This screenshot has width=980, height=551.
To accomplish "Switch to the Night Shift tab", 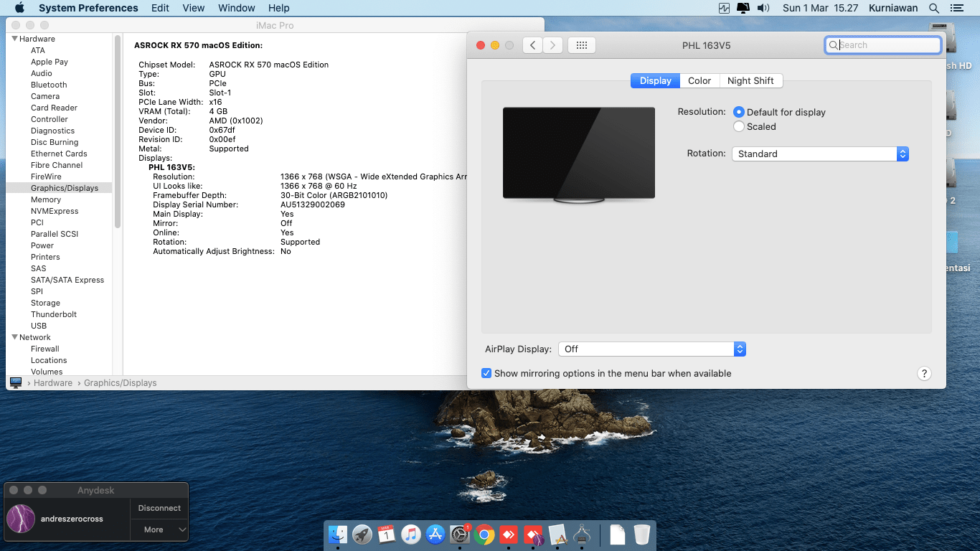I will coord(750,80).
